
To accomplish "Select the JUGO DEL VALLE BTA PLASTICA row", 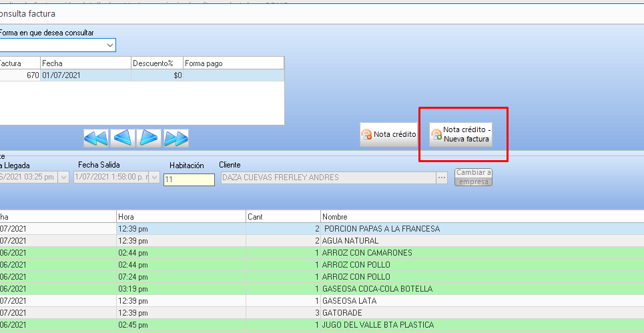I will pyautogui.click(x=378, y=325).
